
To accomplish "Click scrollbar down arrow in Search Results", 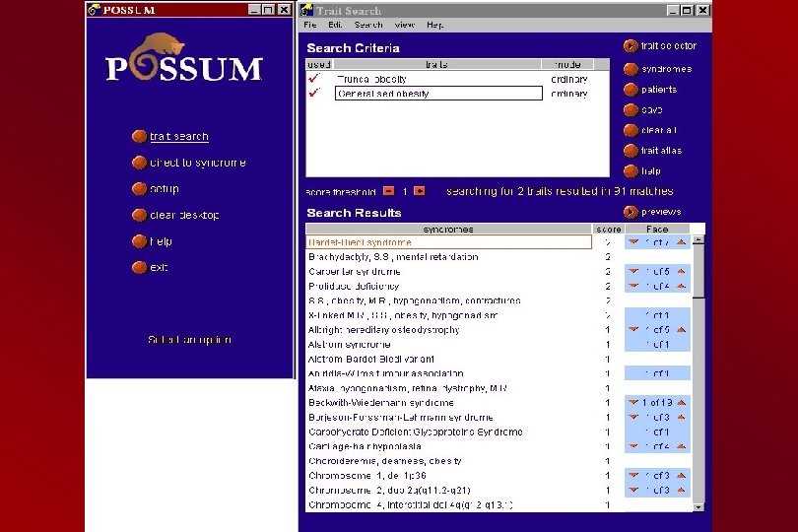I will pos(698,507).
